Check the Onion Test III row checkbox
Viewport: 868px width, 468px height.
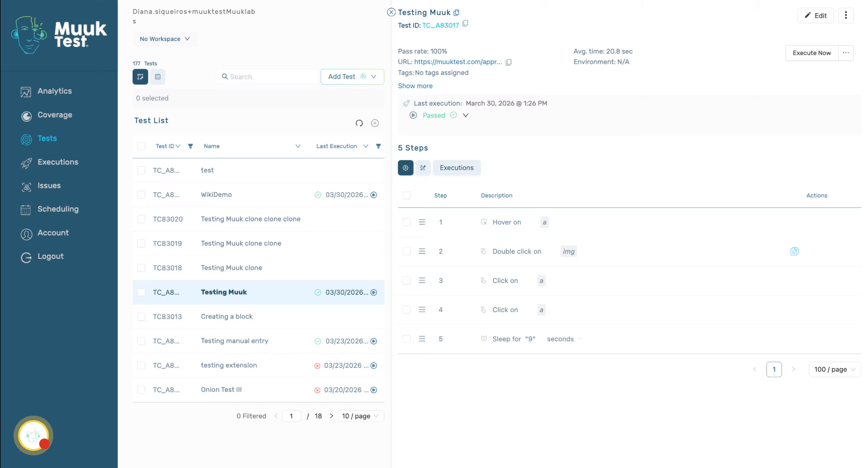click(x=141, y=390)
